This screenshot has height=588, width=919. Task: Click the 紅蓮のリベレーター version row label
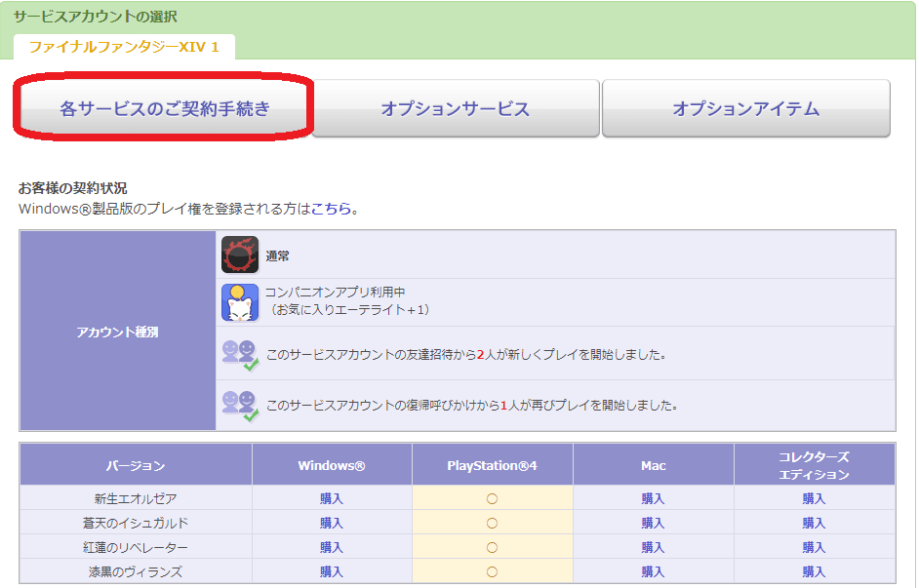point(136,548)
